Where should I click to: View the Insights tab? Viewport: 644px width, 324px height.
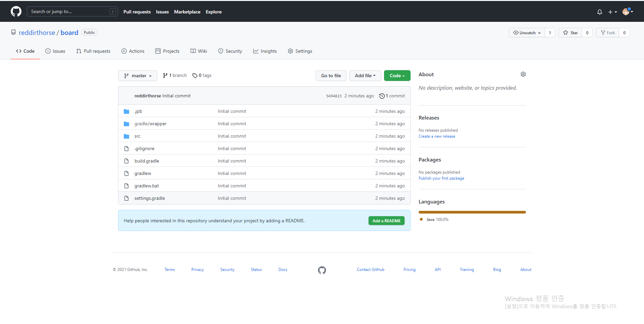[265, 51]
